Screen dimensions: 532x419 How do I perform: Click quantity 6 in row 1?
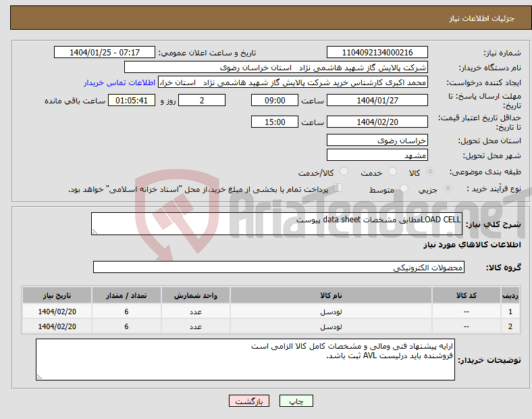(126, 312)
